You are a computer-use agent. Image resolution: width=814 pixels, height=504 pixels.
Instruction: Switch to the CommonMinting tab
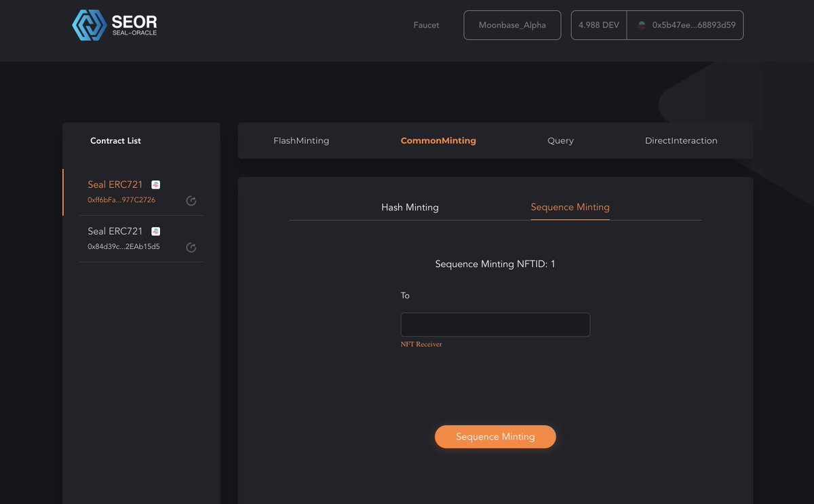438,140
